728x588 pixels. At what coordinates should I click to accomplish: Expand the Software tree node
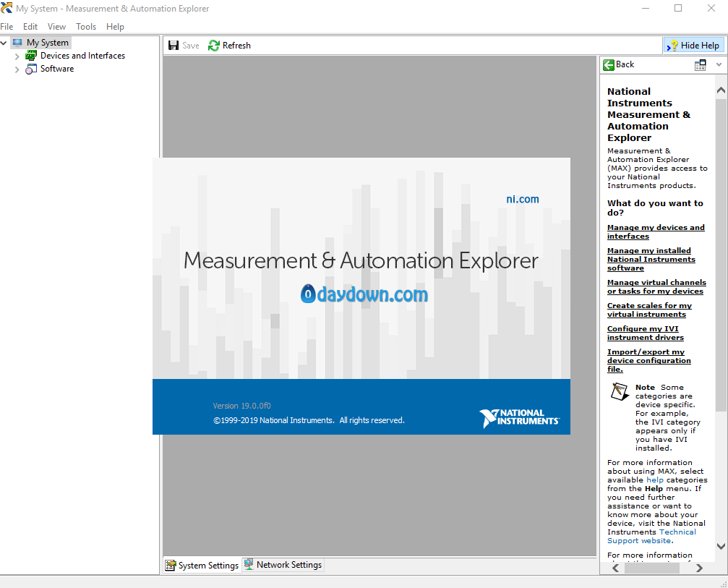pyautogui.click(x=17, y=69)
